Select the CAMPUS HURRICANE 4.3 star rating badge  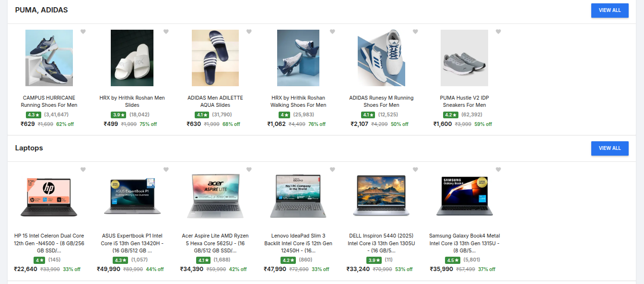click(x=34, y=115)
